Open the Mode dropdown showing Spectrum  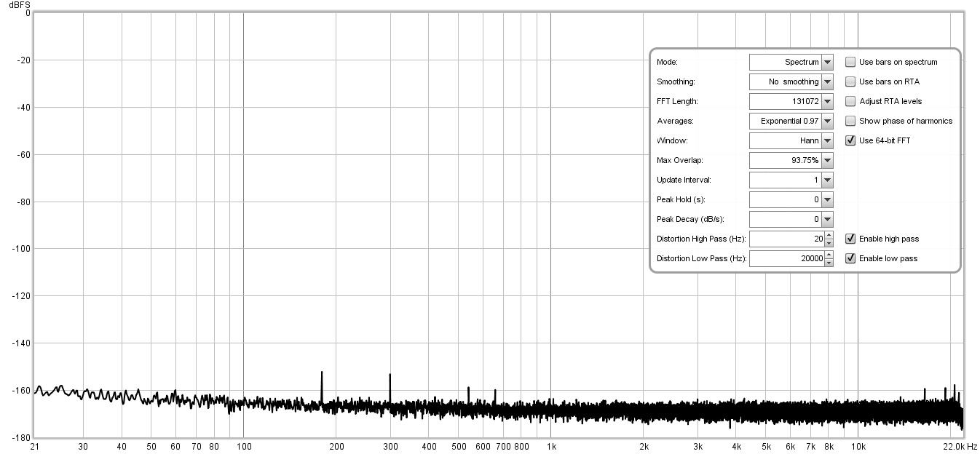point(791,63)
